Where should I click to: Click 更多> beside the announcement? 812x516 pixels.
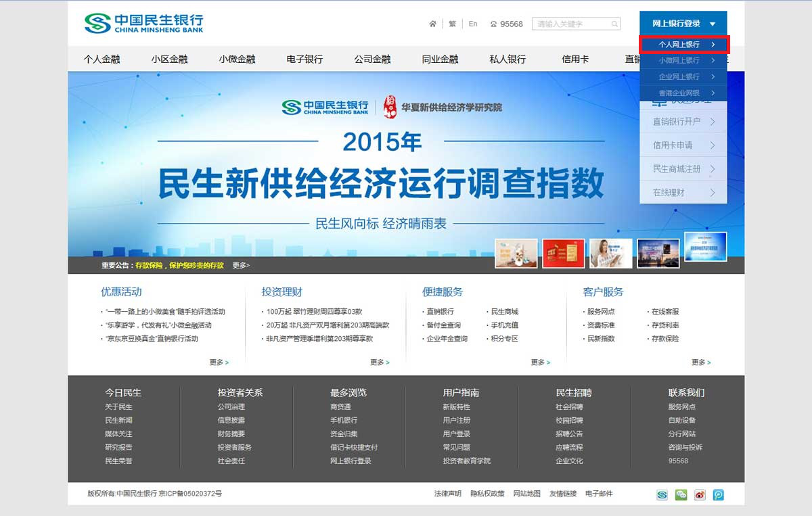(241, 265)
